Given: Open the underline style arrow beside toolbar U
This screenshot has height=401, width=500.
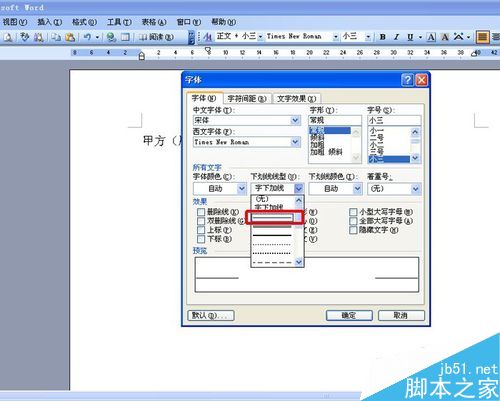Looking at the screenshot, I should (420, 37).
